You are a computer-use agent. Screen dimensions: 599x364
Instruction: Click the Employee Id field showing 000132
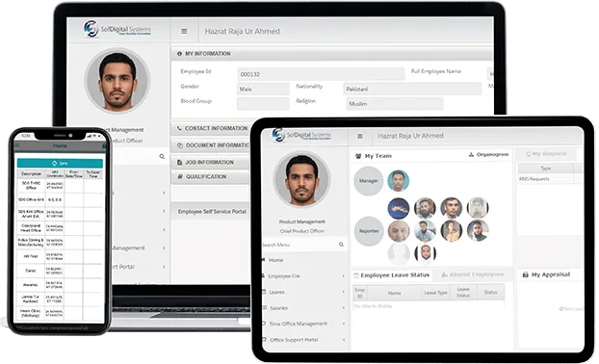pyautogui.click(x=321, y=74)
